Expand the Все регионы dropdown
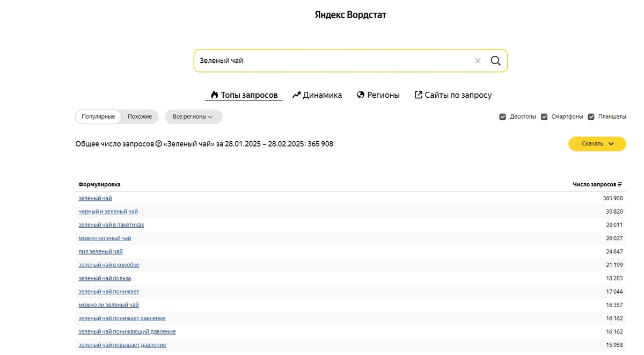The width and height of the screenshot is (644, 355). point(193,117)
